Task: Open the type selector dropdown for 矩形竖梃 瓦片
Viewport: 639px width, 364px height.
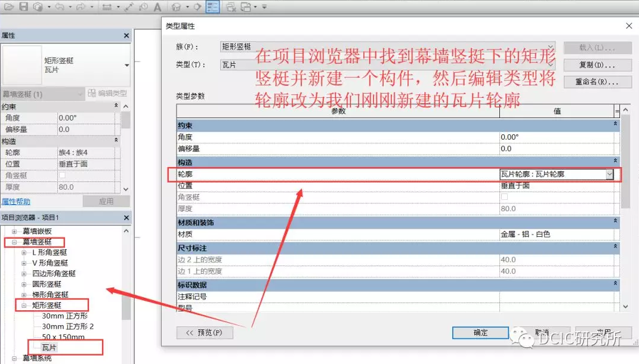Action: tap(126, 65)
